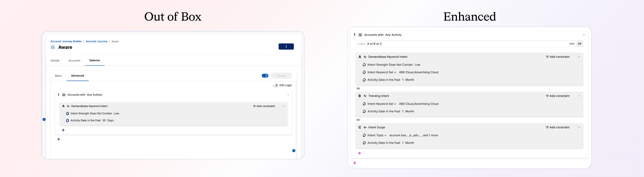Click the outer blue plus in Out of Box panel
Viewport: 644px width, 177px height.
[x=59, y=139]
